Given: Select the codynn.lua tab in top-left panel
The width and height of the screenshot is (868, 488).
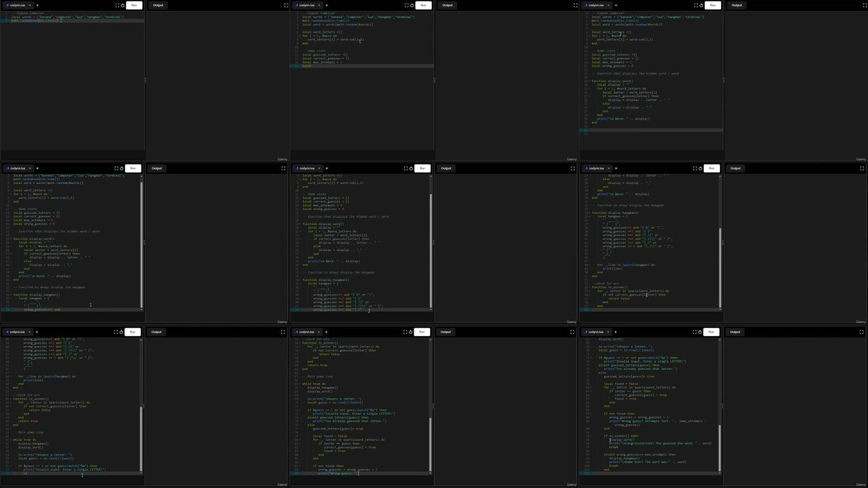Looking at the screenshot, I should (x=18, y=5).
